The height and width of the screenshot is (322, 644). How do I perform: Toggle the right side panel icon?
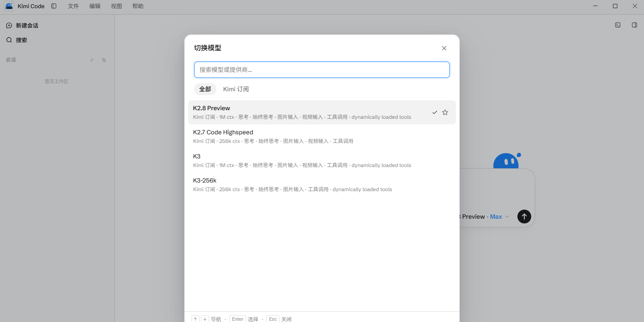click(x=635, y=25)
